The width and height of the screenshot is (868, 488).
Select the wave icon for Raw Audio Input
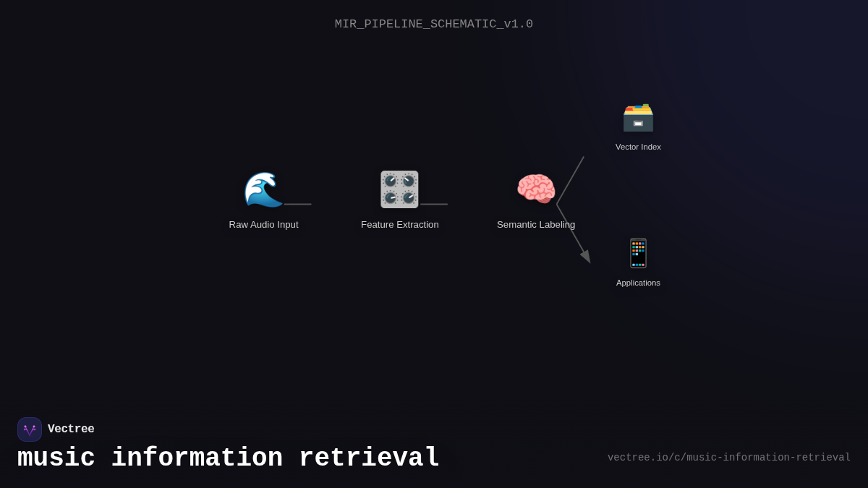pos(263,189)
